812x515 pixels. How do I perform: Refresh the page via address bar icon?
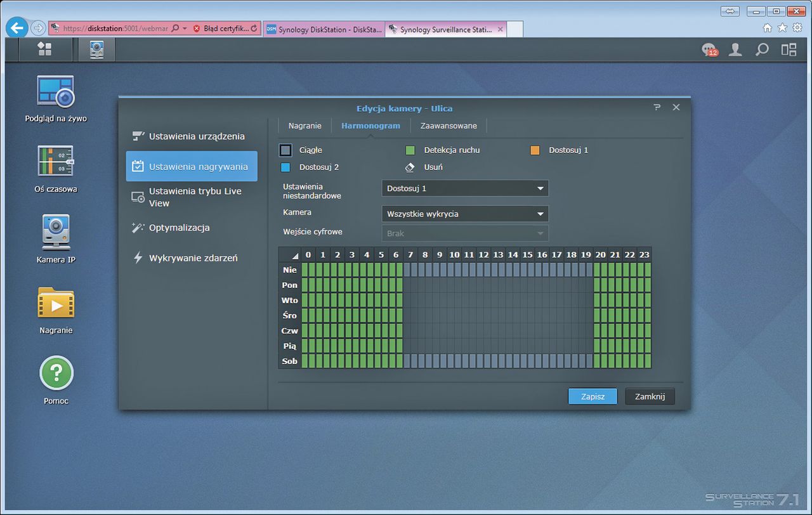tap(254, 29)
